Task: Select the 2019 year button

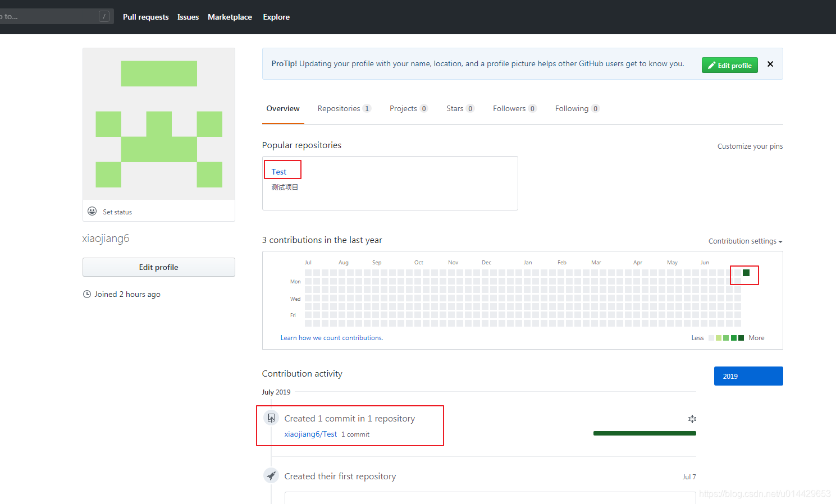Action: point(748,376)
